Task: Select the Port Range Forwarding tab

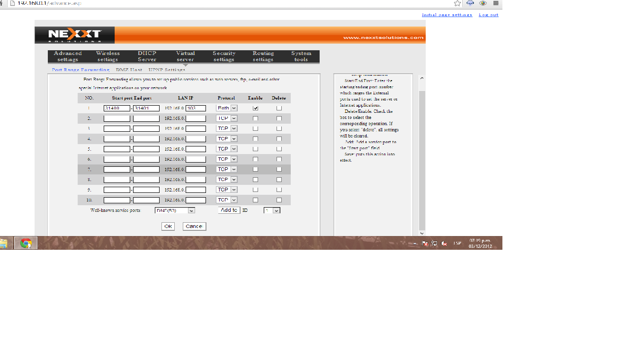Action: [80, 70]
